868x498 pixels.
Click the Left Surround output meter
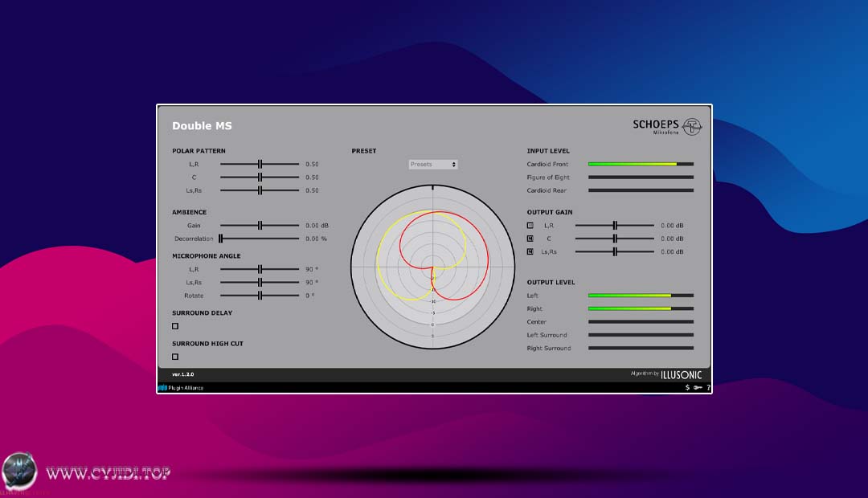[641, 335]
